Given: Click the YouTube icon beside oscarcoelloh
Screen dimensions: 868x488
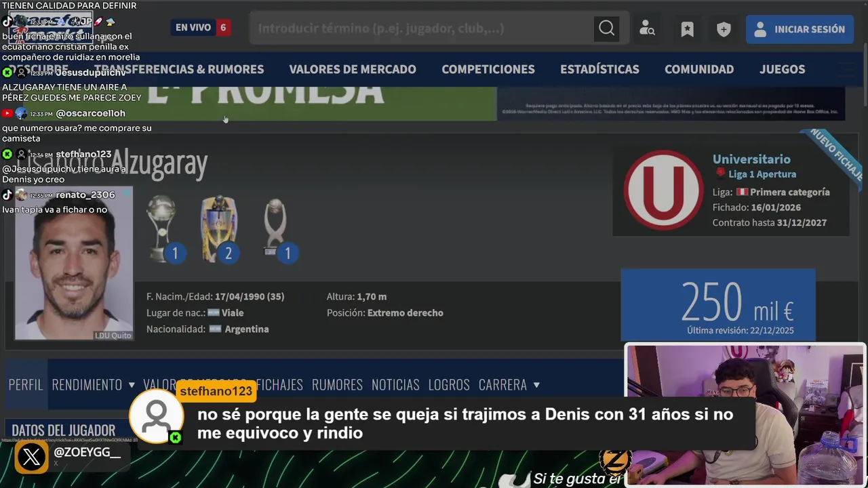Looking at the screenshot, I should pos(7,113).
